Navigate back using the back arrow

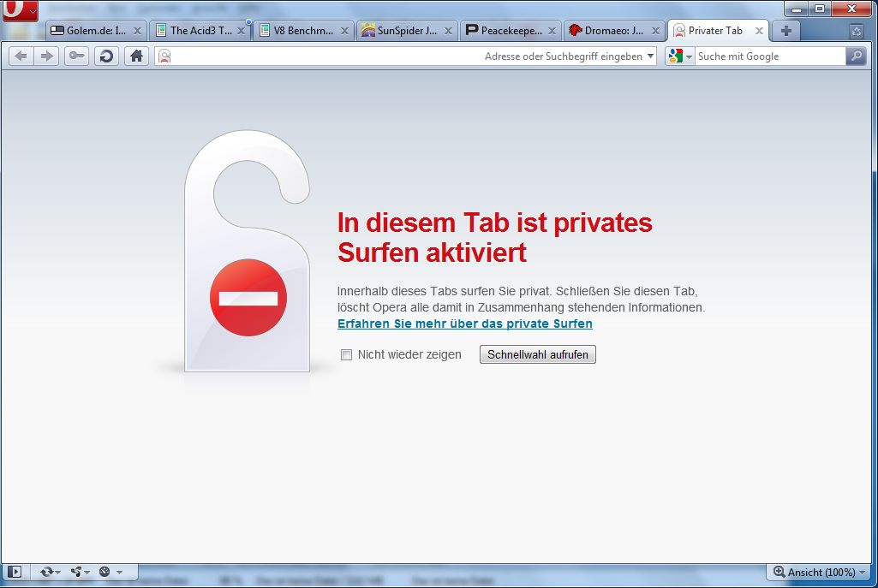(x=20, y=56)
